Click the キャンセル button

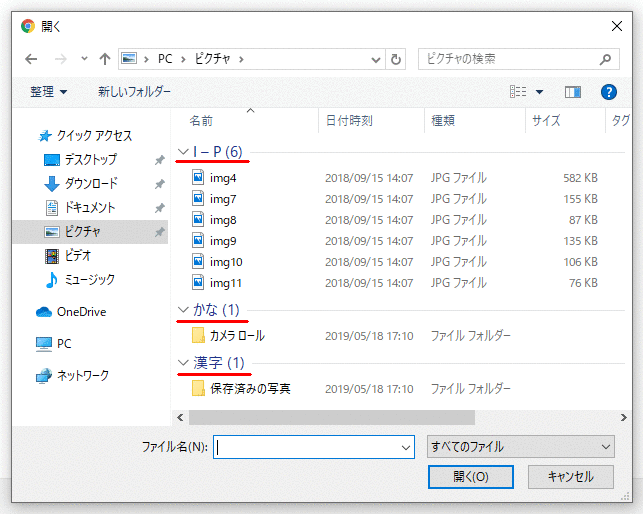(570, 477)
